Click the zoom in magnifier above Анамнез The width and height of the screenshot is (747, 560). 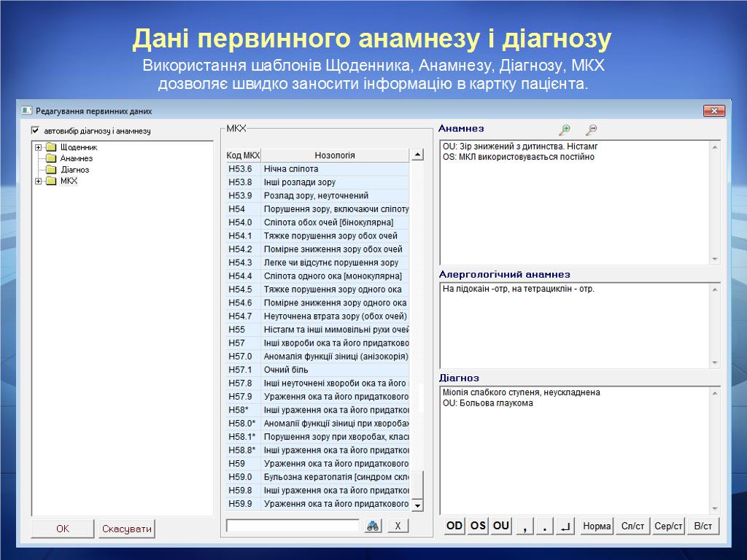564,130
